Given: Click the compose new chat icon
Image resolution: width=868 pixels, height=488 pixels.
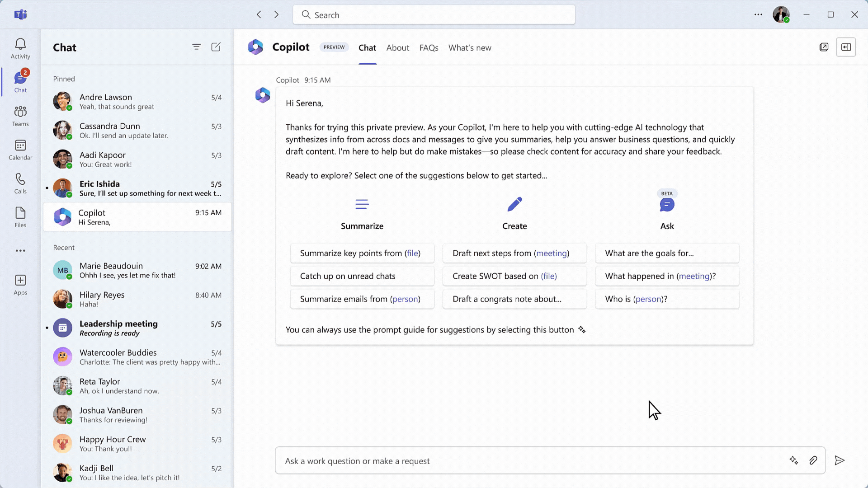Looking at the screenshot, I should 216,47.
